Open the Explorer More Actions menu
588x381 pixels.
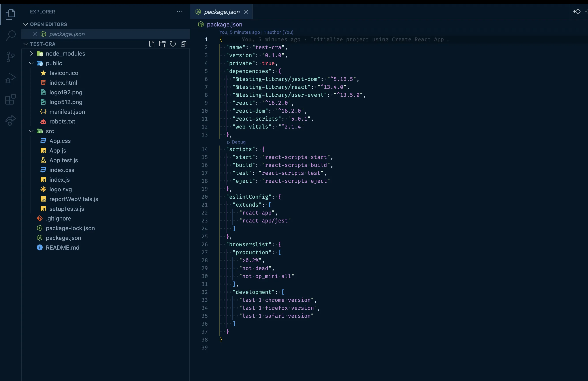(180, 12)
